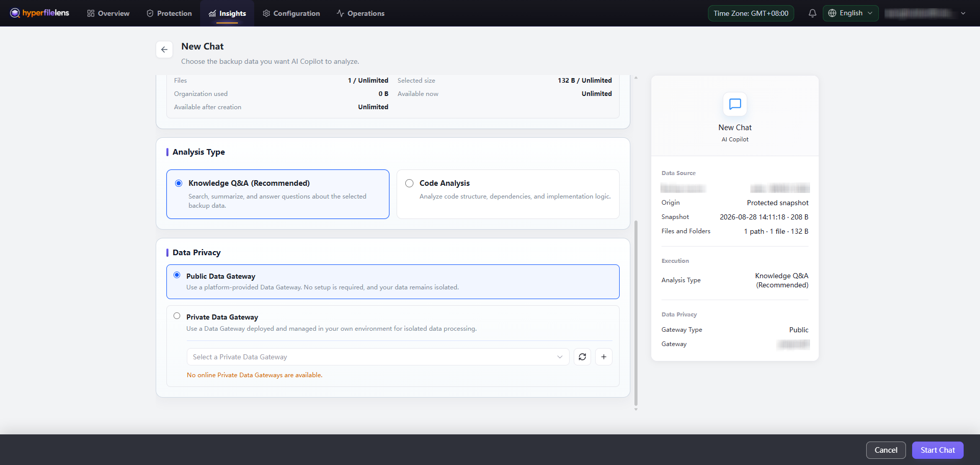The width and height of the screenshot is (980, 465).
Task: Open Select a Private Data Gateway dropdown
Action: point(378,357)
